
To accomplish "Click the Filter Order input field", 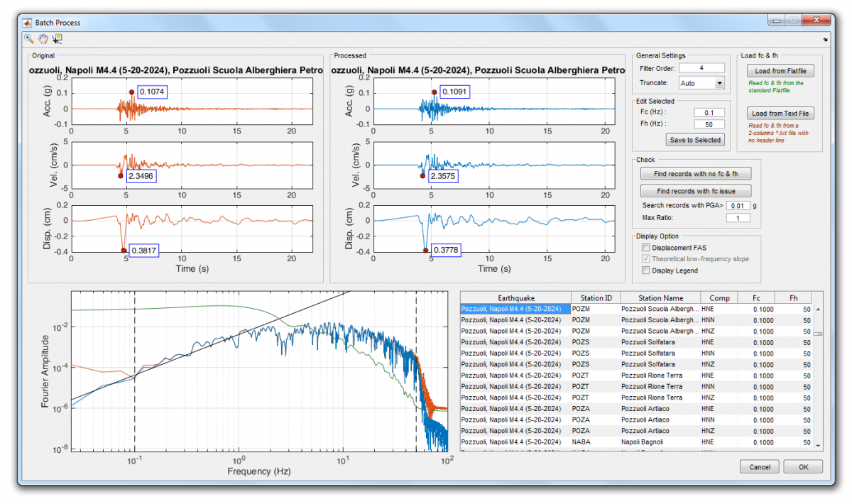I will pos(701,68).
